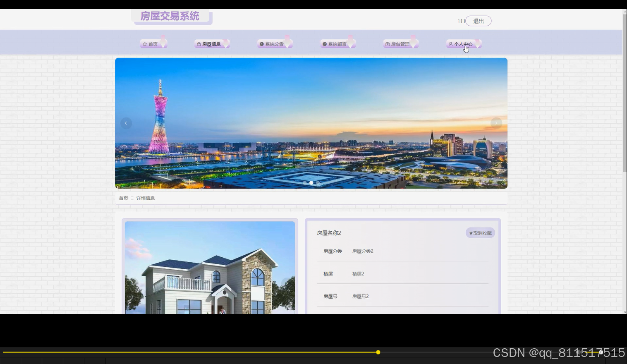Click the info icon on 系统公告

(x=261, y=43)
